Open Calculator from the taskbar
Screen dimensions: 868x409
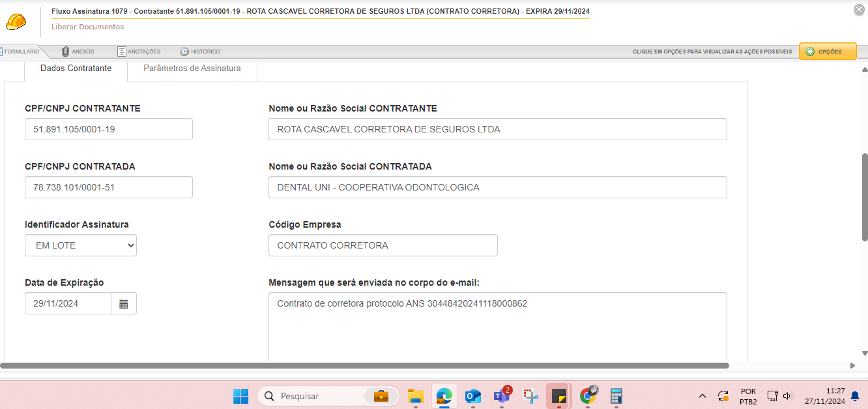point(616,396)
